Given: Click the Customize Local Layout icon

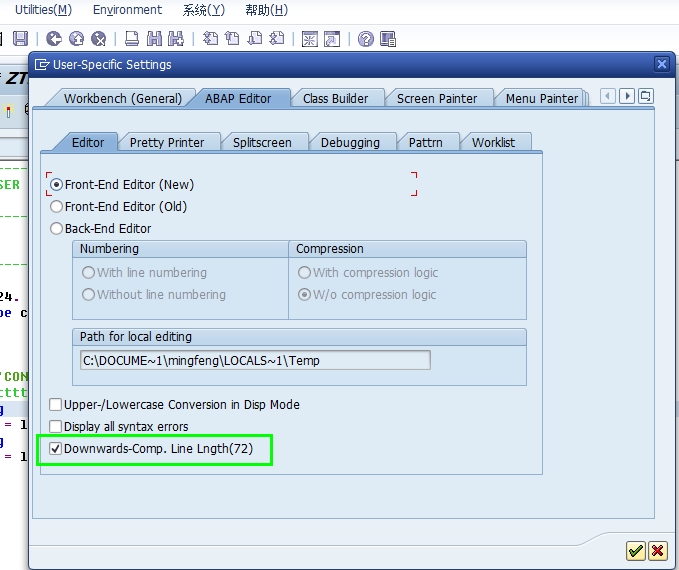Looking at the screenshot, I should (x=388, y=39).
